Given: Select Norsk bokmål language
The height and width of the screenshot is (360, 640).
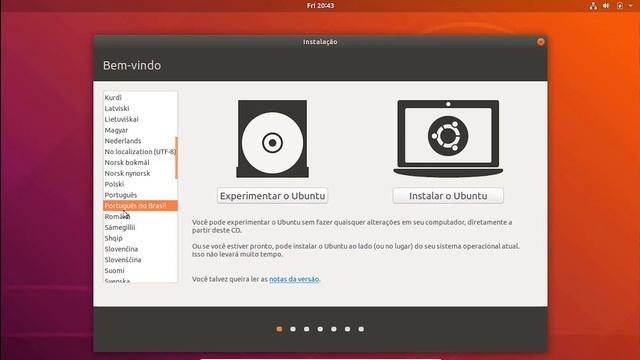Looking at the screenshot, I should point(140,162).
